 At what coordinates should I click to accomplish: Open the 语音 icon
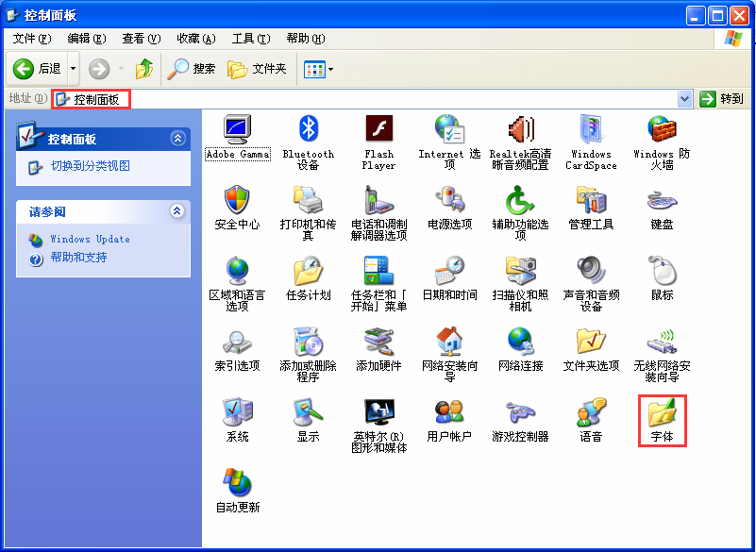coord(591,412)
